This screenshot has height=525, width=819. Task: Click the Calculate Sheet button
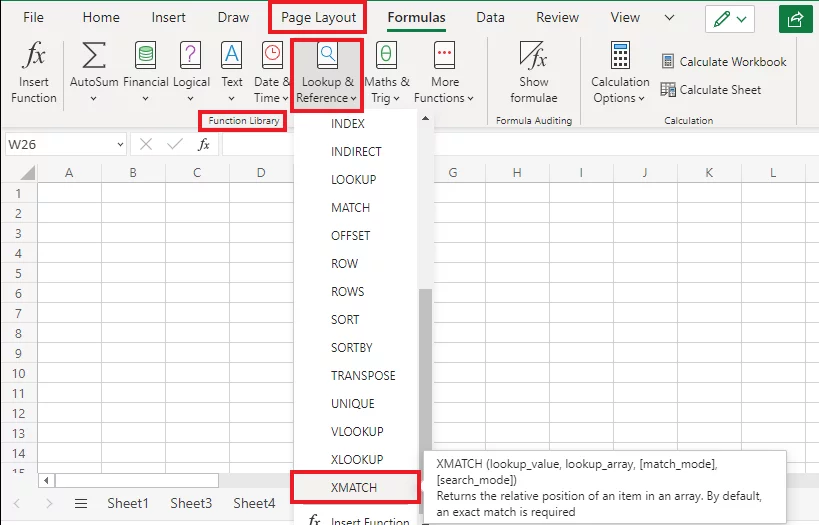click(x=710, y=90)
